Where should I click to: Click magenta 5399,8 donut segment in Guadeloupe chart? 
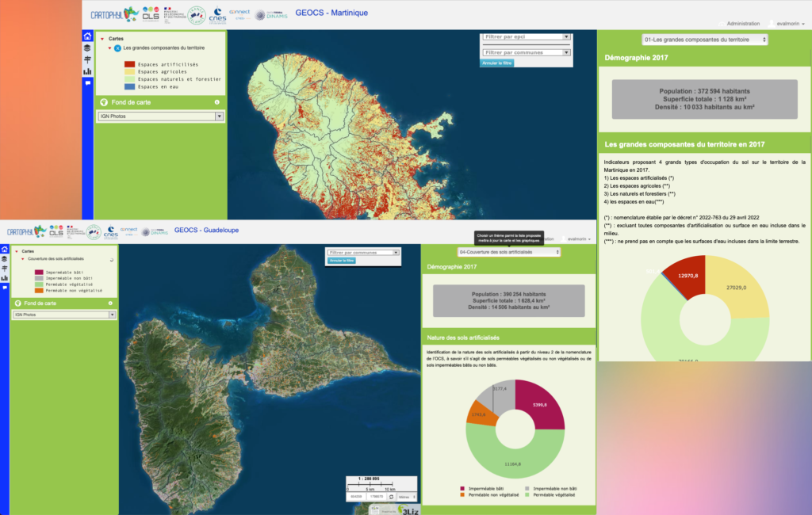click(540, 405)
